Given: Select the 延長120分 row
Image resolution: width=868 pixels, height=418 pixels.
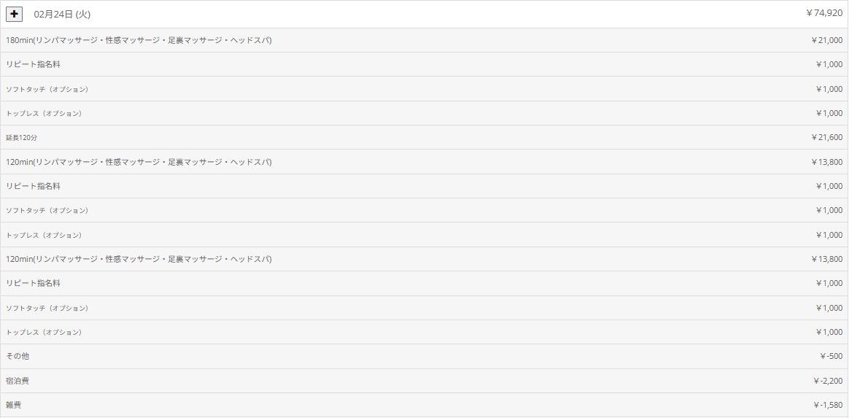Looking at the screenshot, I should 21,138.
